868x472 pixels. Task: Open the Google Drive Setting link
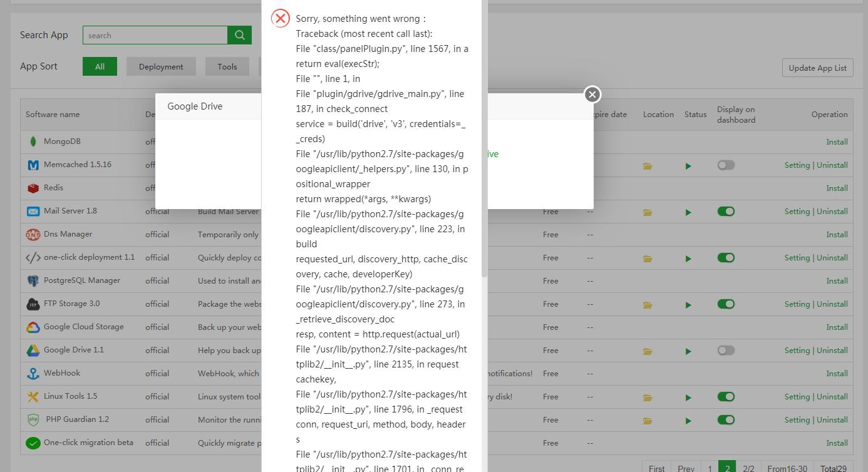pos(797,351)
